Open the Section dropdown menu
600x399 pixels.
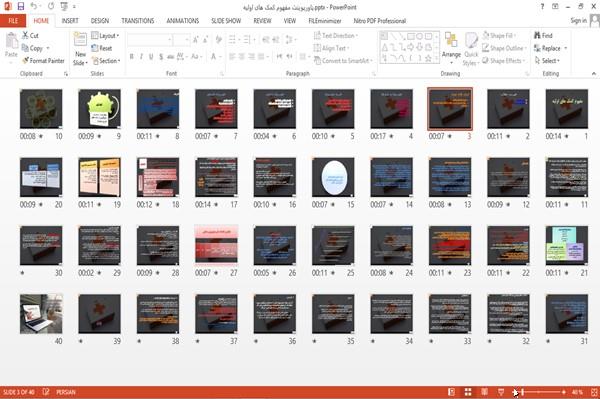[x=106, y=60]
